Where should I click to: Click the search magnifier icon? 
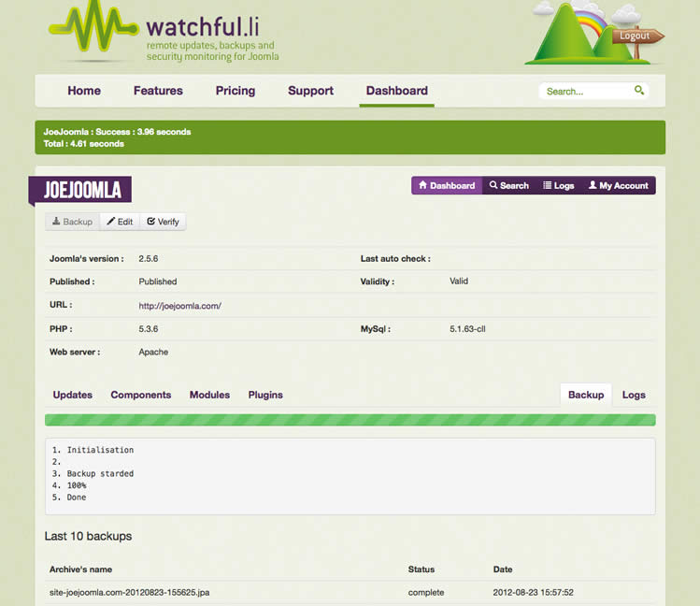point(639,91)
